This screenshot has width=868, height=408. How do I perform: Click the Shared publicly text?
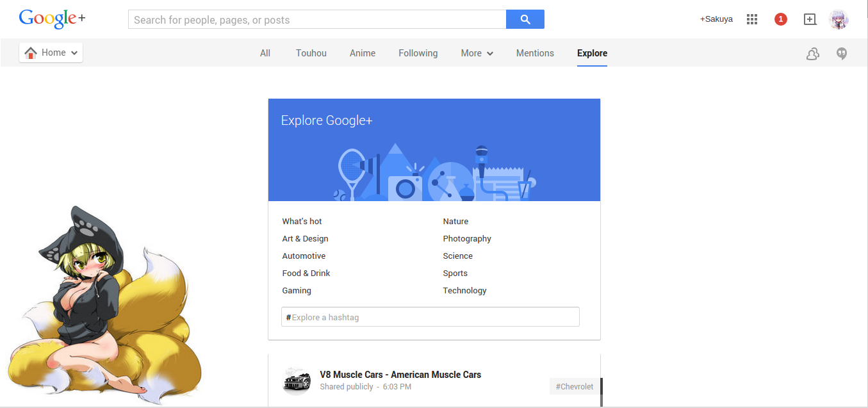pyautogui.click(x=347, y=387)
